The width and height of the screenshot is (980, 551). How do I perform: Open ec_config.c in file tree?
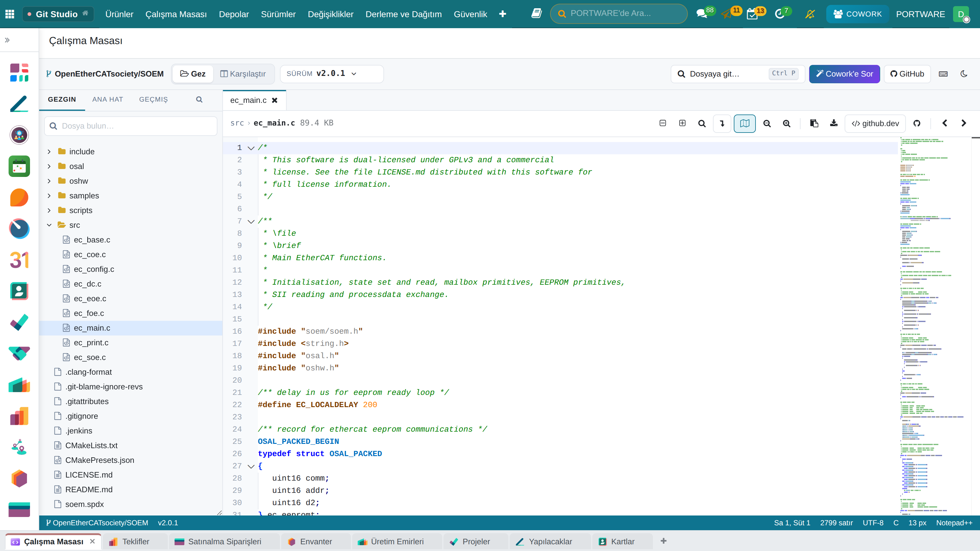click(x=94, y=269)
